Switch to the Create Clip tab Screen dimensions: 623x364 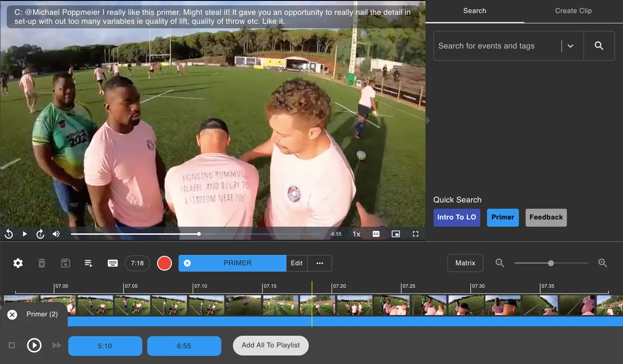(573, 11)
